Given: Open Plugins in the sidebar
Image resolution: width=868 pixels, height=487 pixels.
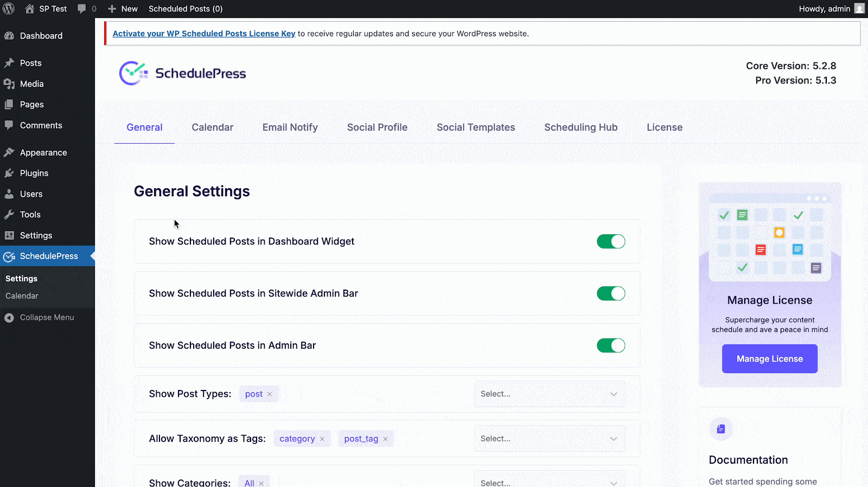Looking at the screenshot, I should coord(34,173).
